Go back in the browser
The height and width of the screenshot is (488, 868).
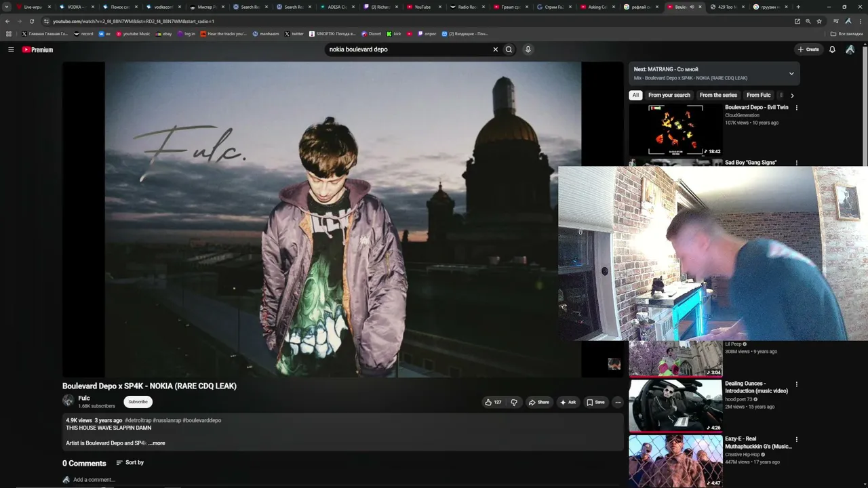(x=7, y=21)
